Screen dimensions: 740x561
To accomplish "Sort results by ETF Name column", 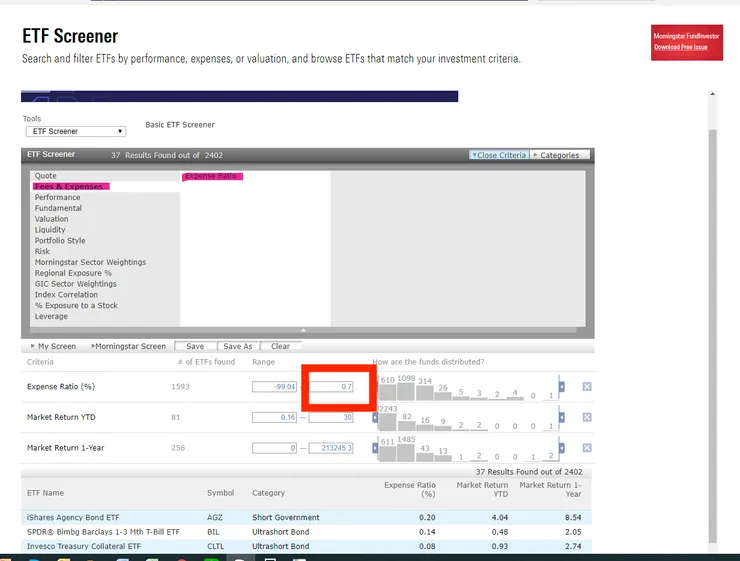I will (45, 493).
